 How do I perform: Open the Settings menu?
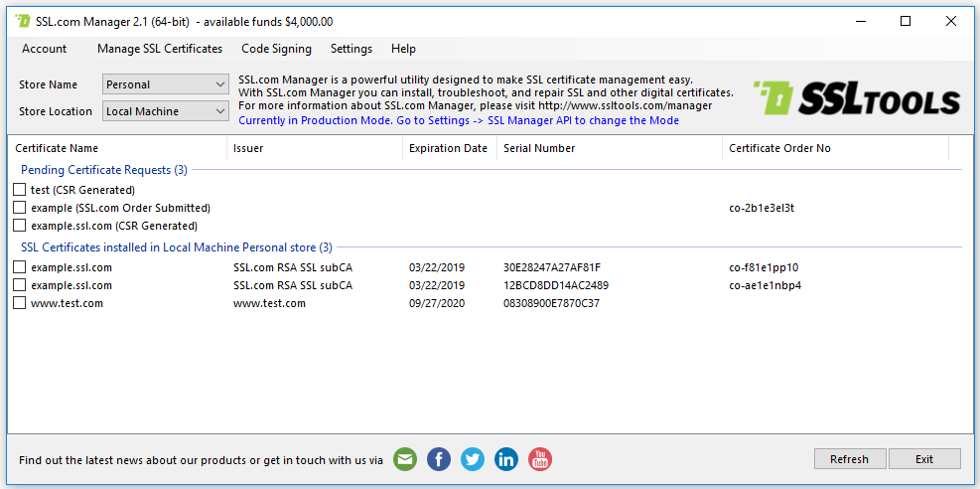click(x=351, y=49)
